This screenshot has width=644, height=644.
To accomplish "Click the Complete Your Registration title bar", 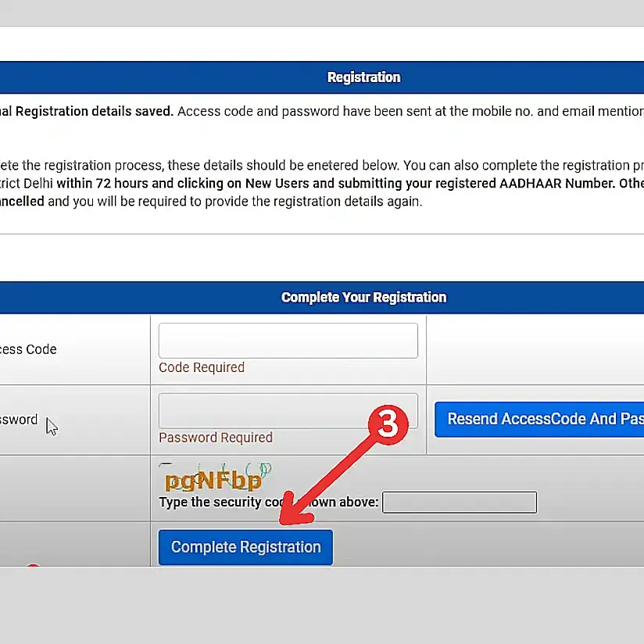I will pos(363,297).
